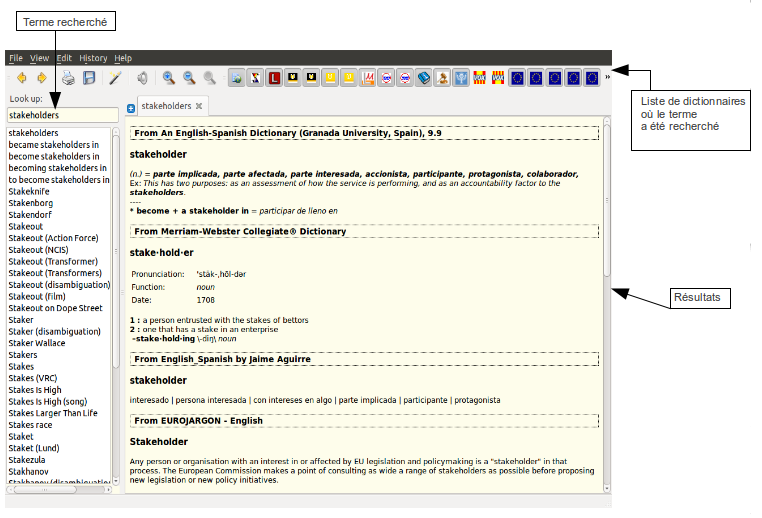Select 'Stakes Is High (song)' entry

[x=48, y=401]
